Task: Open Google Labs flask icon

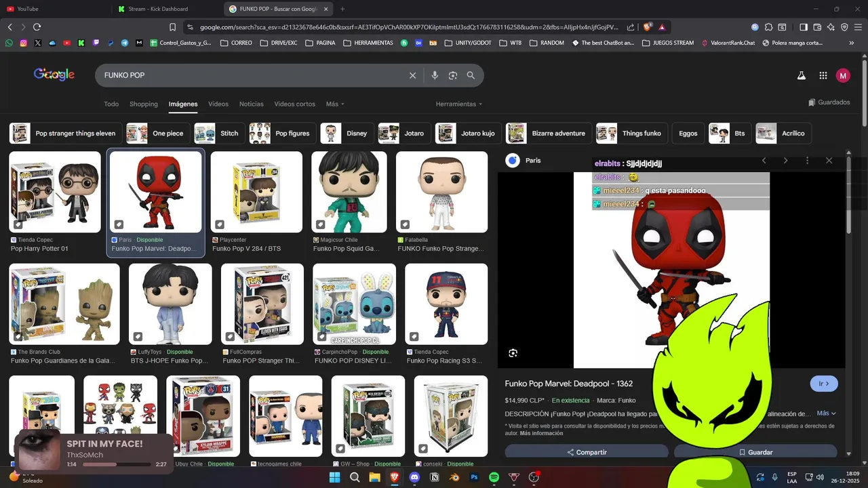Action: pyautogui.click(x=802, y=76)
